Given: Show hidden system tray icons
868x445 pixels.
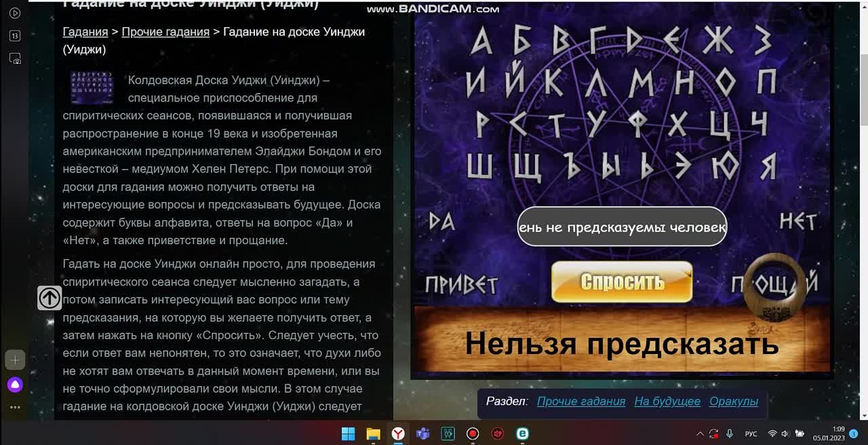Looking at the screenshot, I should coord(700,433).
